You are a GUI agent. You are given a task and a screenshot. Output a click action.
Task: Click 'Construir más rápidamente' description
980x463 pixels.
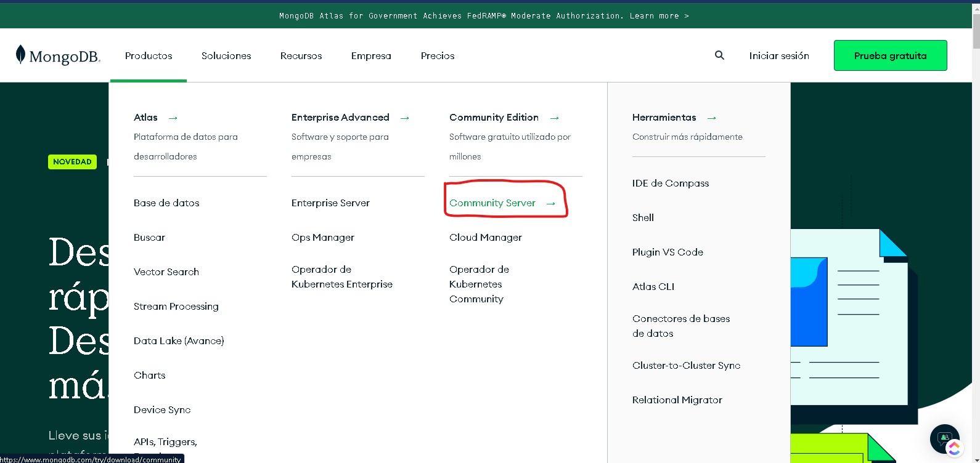tap(687, 137)
